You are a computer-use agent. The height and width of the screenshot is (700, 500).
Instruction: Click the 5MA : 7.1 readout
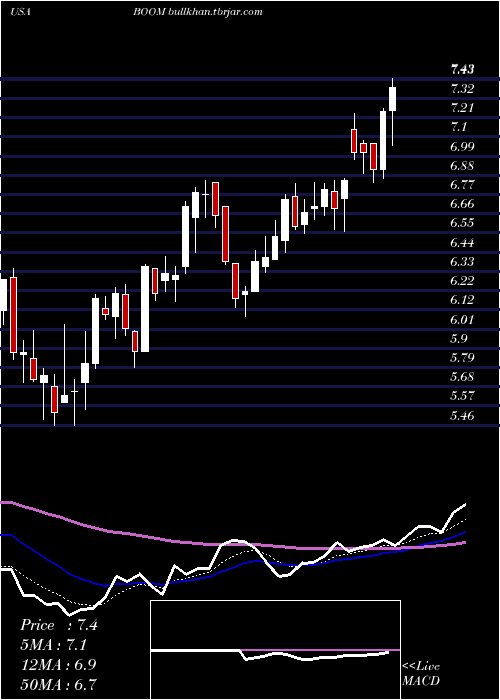click(x=54, y=645)
